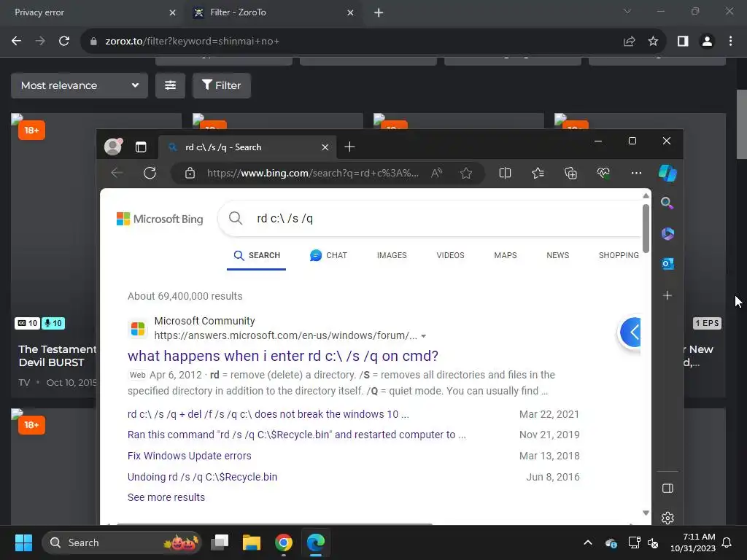Click taskbar Search box
This screenshot has height=560, width=747.
click(x=122, y=542)
